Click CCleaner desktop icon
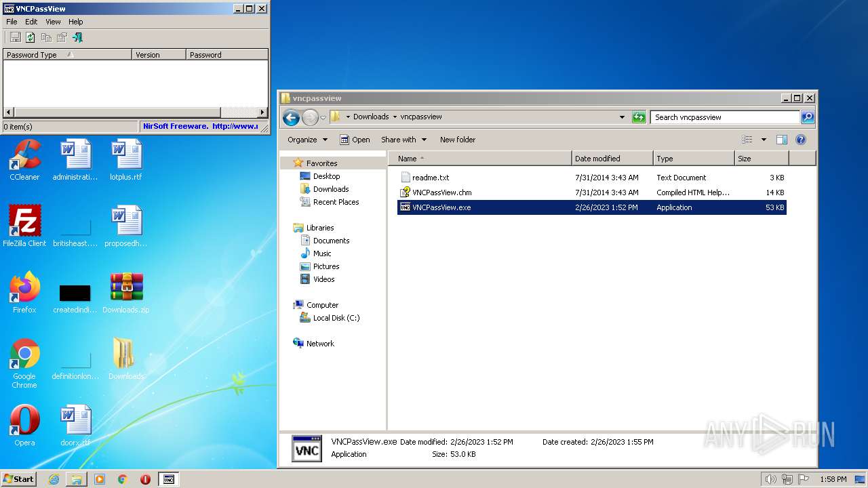This screenshot has height=488, width=868. click(24, 160)
